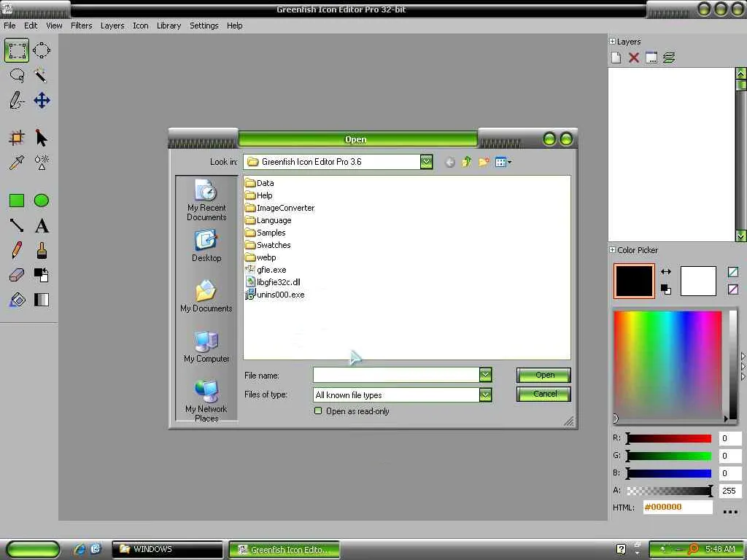Viewport: 747px width, 560px height.
Task: Select the Gradient tool
Action: click(42, 300)
